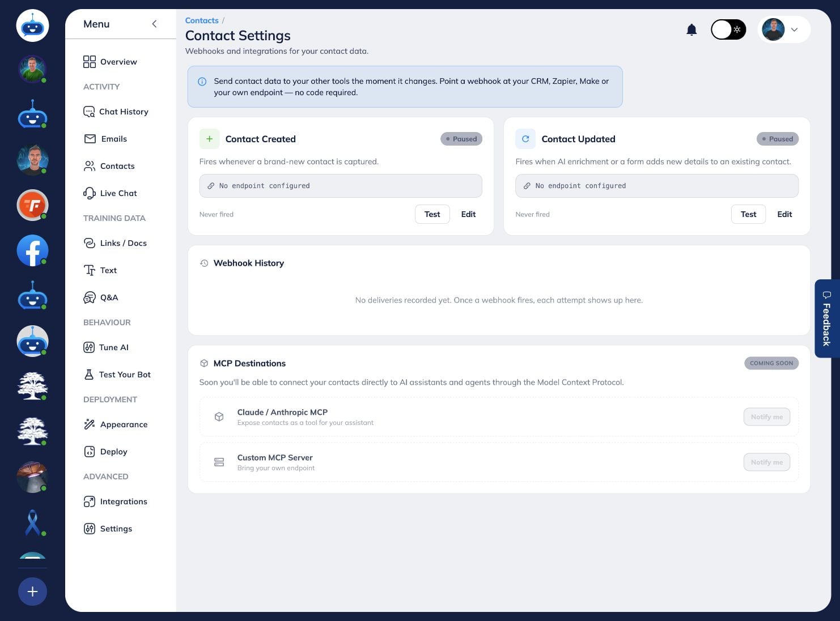The height and width of the screenshot is (621, 840).
Task: Click the 'Never fired' text under Contact Created
Action: click(217, 214)
